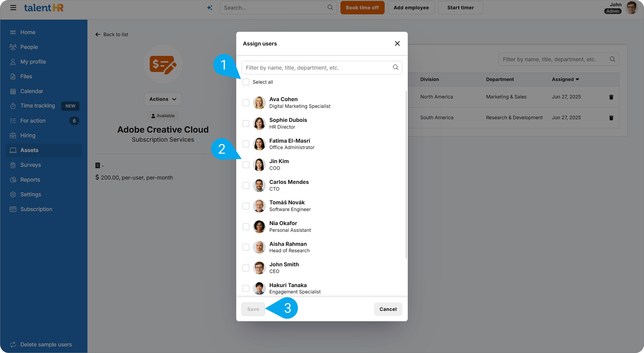
Task: Go to Home in the sidebar
Action: pyautogui.click(x=44, y=32)
